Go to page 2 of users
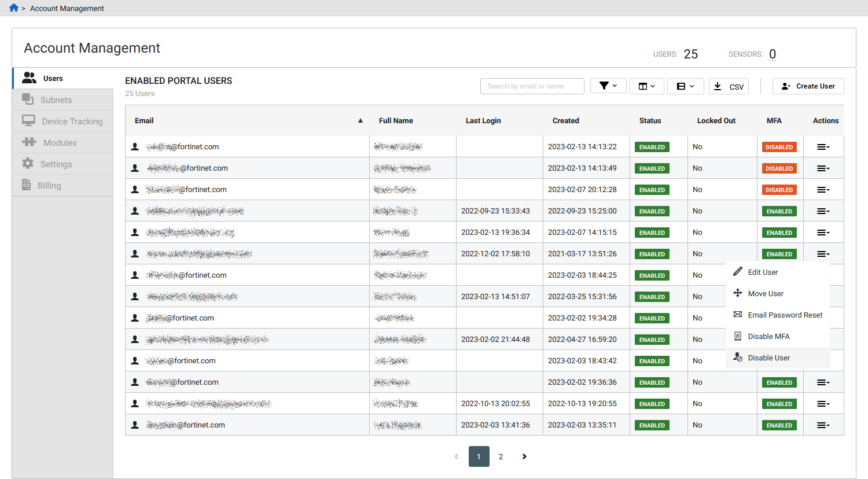This screenshot has width=868, height=479. [x=501, y=456]
